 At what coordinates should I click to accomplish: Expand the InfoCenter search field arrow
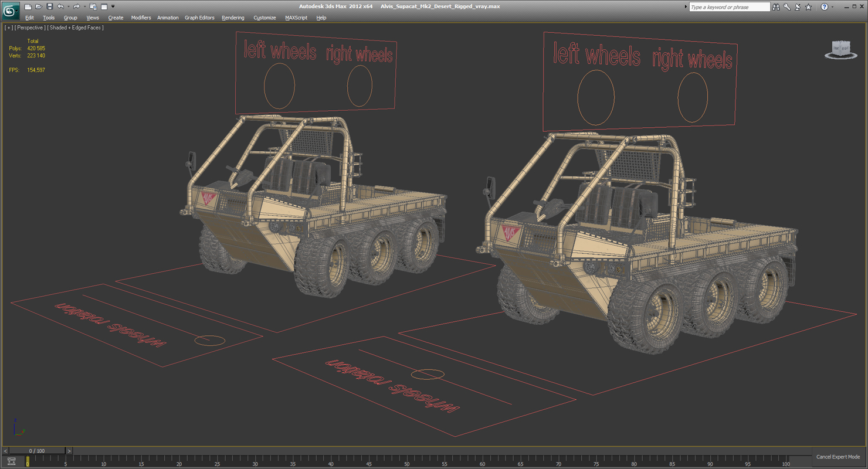[686, 7]
